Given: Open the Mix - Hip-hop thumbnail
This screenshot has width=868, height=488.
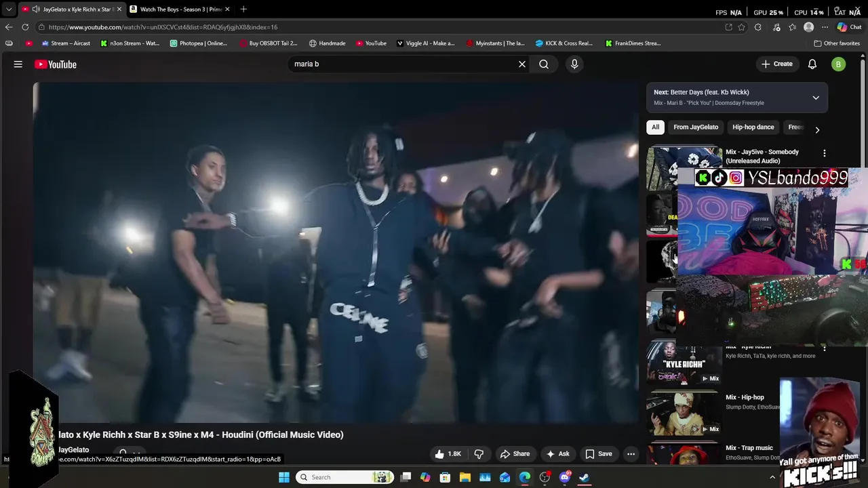Looking at the screenshot, I should [x=684, y=413].
